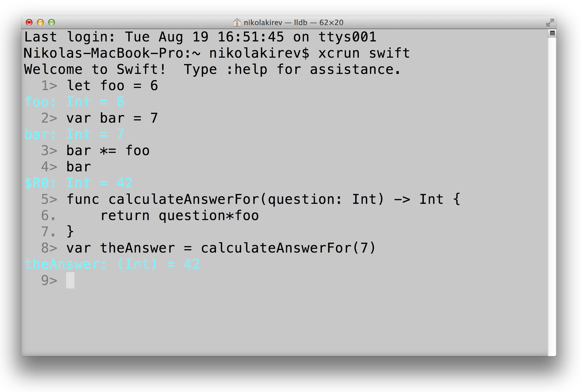581x392 pixels.
Task: Click the cyan "foo: Int = 6" output
Action: click(x=74, y=102)
